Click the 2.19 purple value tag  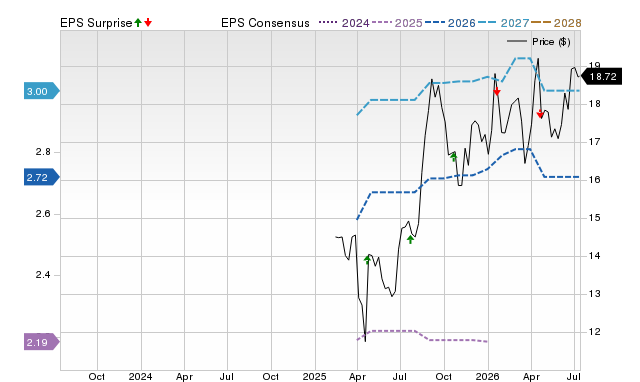42,342
